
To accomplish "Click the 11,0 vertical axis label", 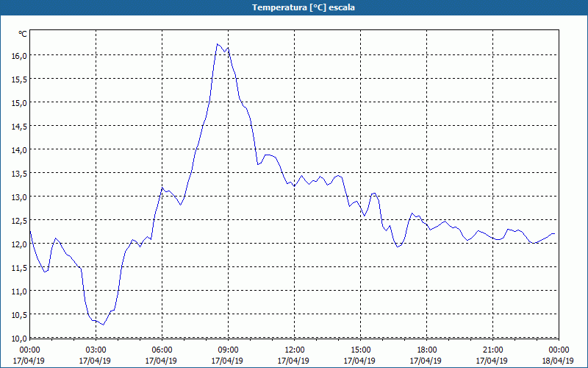I will tap(20, 291).
